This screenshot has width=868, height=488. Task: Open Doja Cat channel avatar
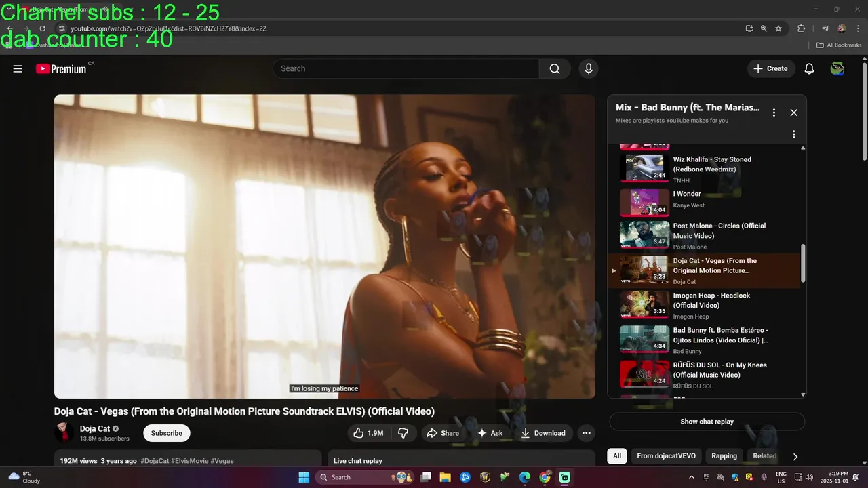(64, 432)
